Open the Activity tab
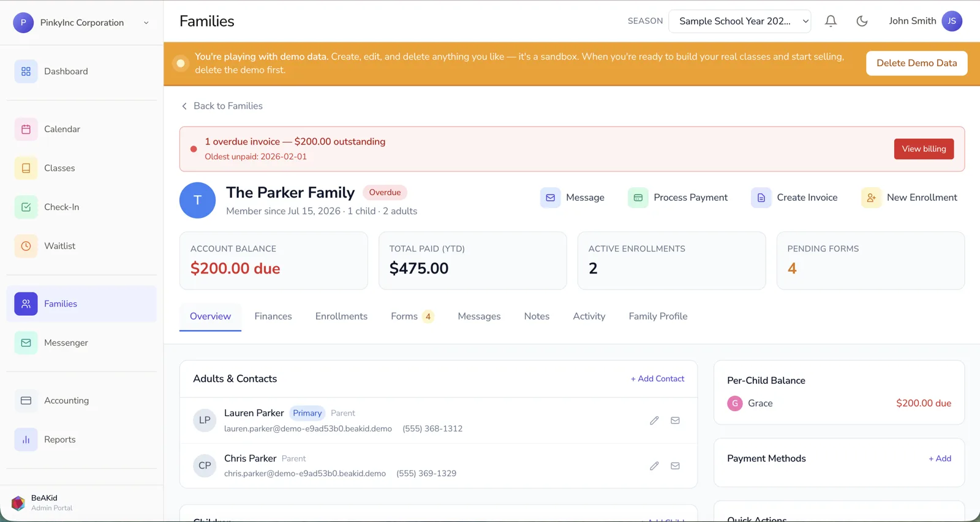Image resolution: width=980 pixels, height=522 pixels. pos(589,316)
